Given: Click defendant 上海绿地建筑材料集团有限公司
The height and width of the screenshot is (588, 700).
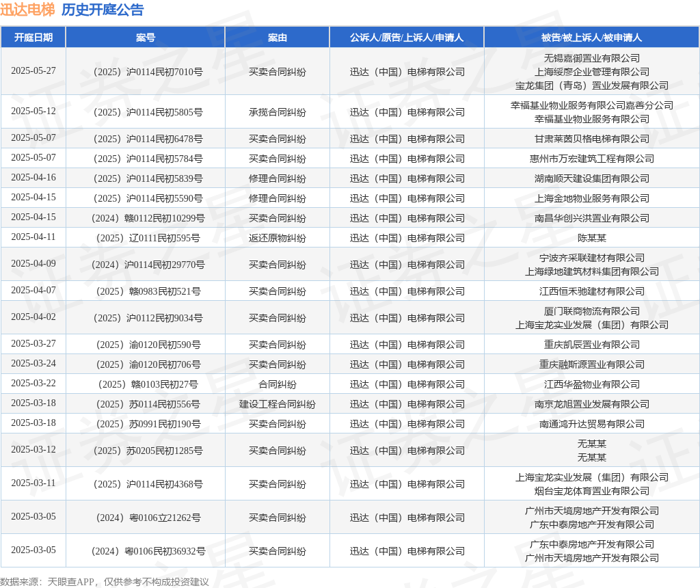Looking at the screenshot, I should (591, 271).
